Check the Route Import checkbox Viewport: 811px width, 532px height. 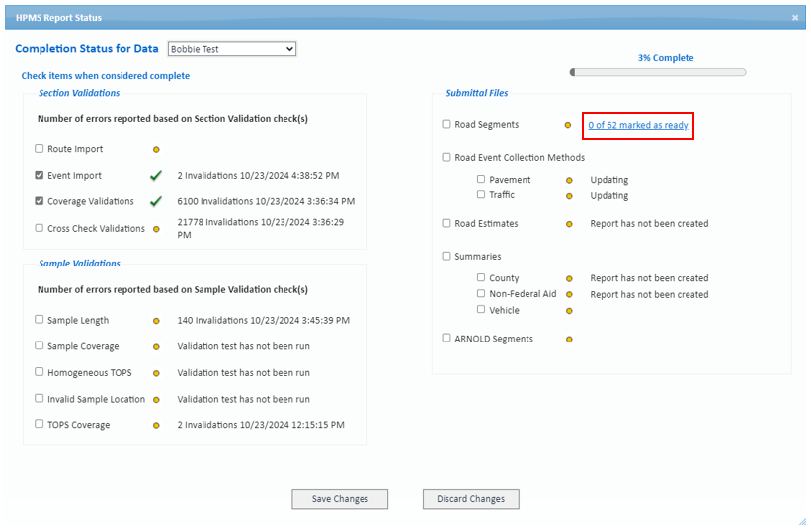40,149
